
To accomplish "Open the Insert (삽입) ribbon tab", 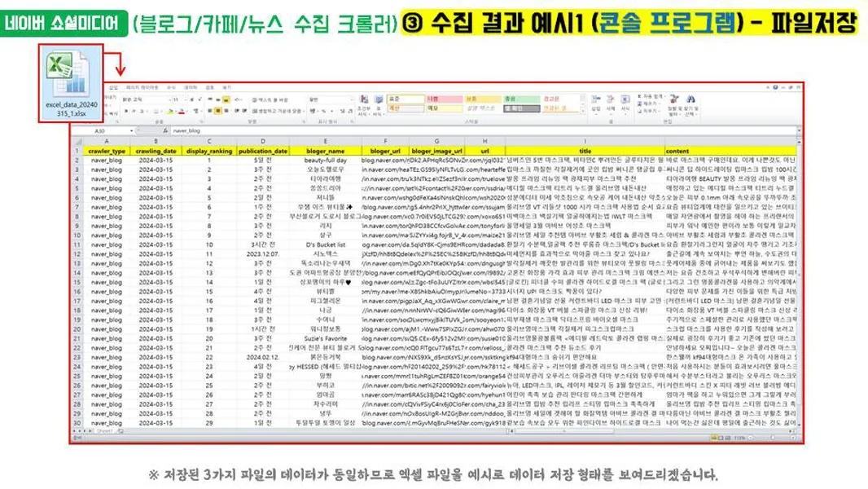I will coord(113,87).
